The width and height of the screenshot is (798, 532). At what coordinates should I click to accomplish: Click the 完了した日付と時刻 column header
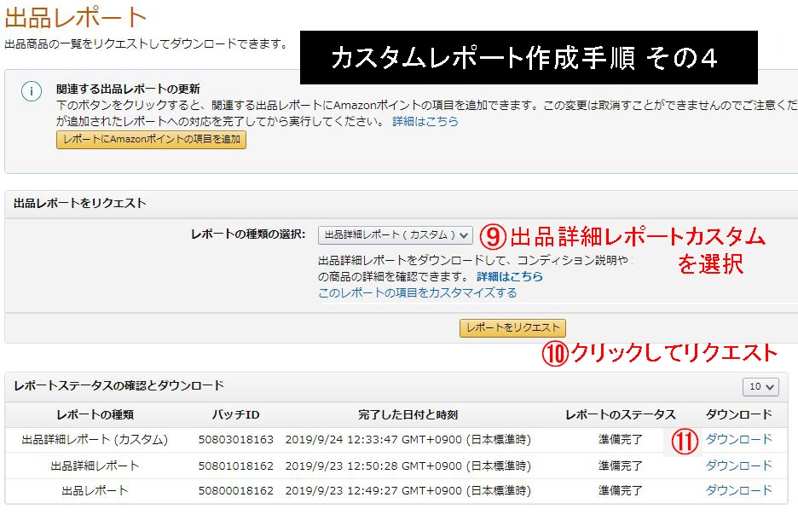pos(408,415)
